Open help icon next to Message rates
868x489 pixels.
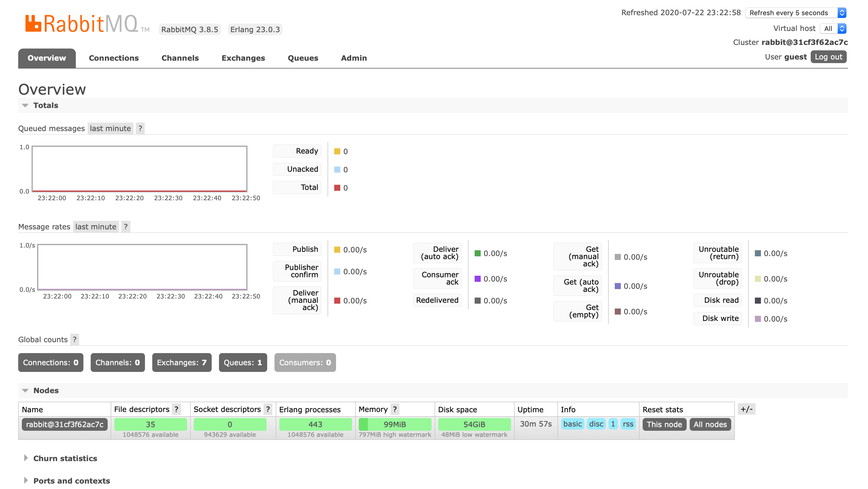126,227
